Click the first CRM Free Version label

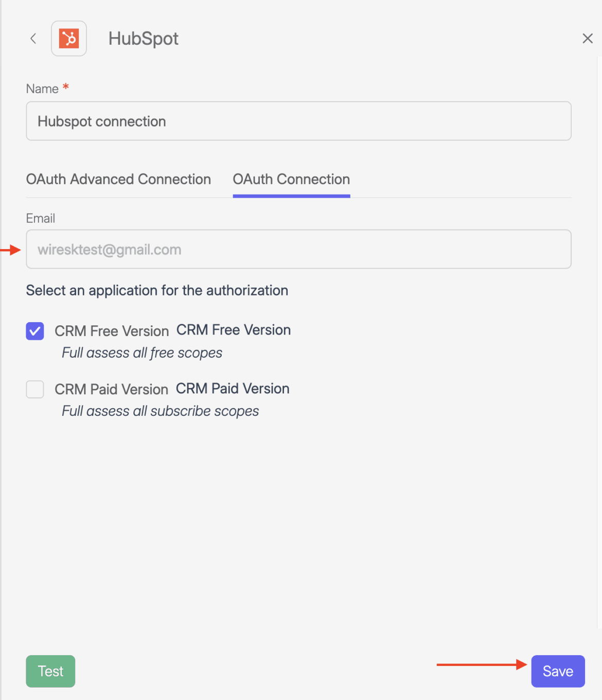[x=112, y=331]
